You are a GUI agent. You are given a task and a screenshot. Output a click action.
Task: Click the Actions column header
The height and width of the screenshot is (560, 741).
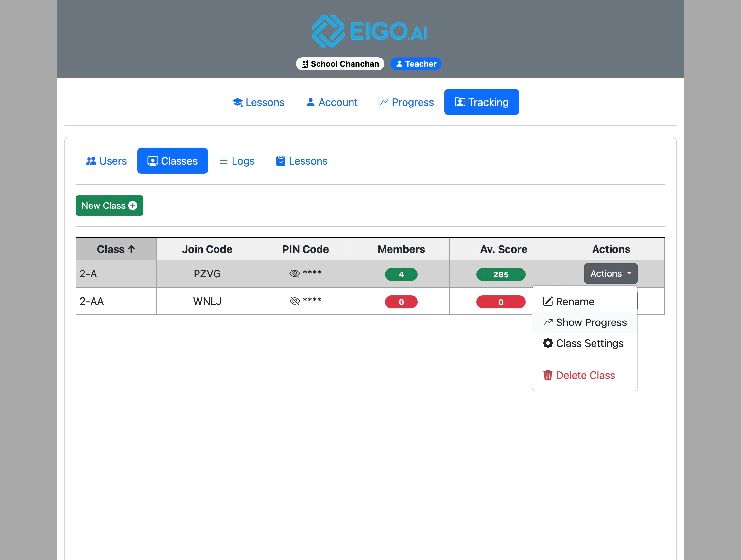611,249
